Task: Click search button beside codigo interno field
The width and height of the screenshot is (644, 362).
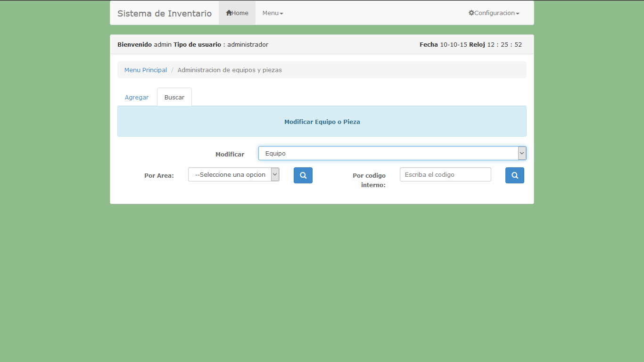Action: [x=515, y=175]
